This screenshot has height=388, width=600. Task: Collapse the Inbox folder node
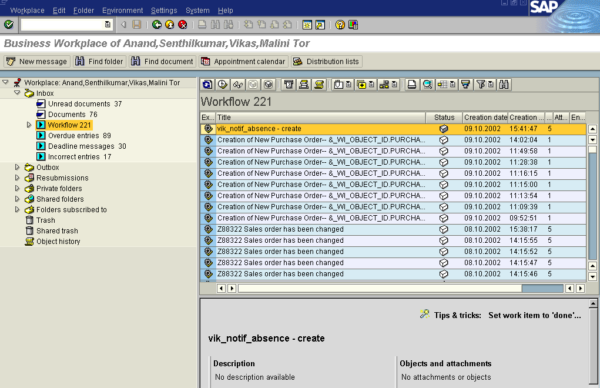(17, 93)
